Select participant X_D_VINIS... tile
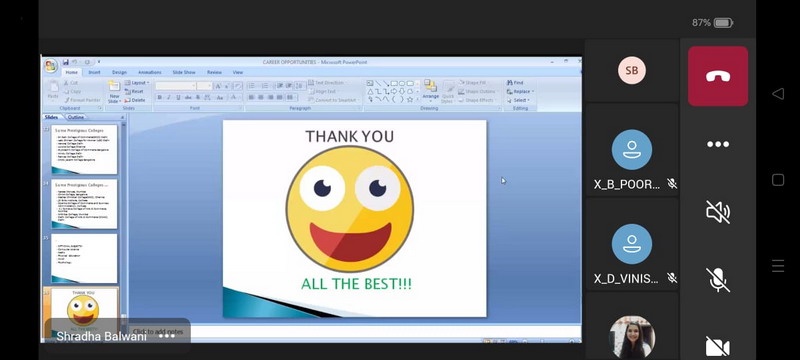Screen dimensions: 800x360 632,244
